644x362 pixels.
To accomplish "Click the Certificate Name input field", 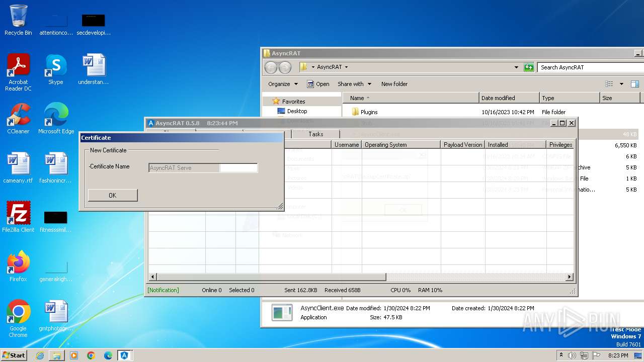I will click(x=203, y=168).
